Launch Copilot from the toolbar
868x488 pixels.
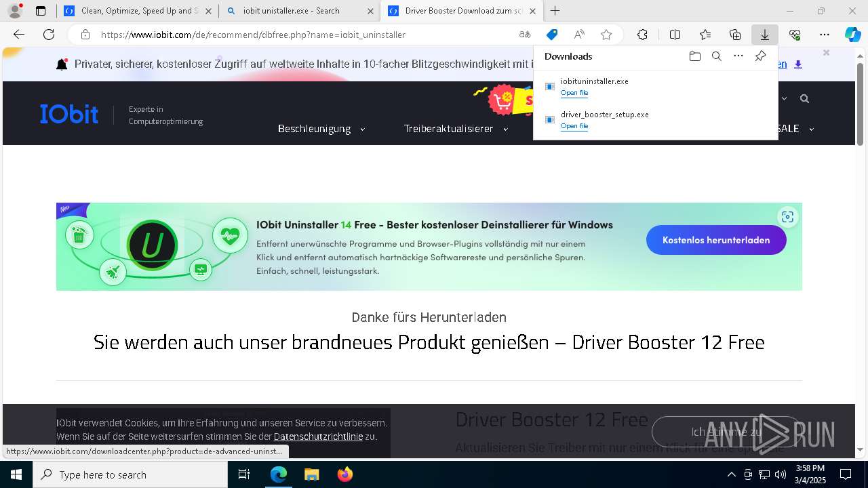coord(852,35)
